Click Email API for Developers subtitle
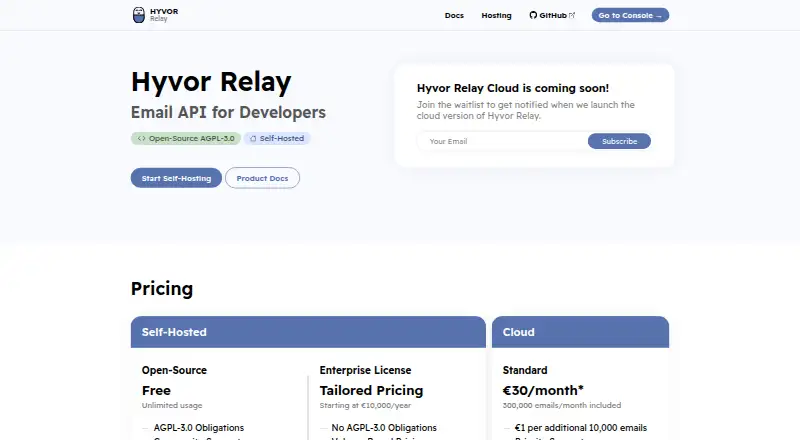Image resolution: width=800 pixels, height=440 pixels. [228, 112]
